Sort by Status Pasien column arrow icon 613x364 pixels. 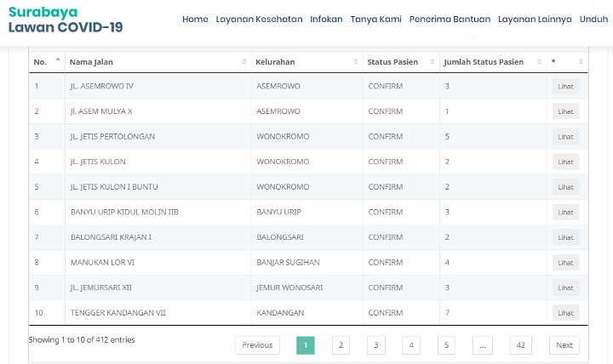tap(433, 62)
